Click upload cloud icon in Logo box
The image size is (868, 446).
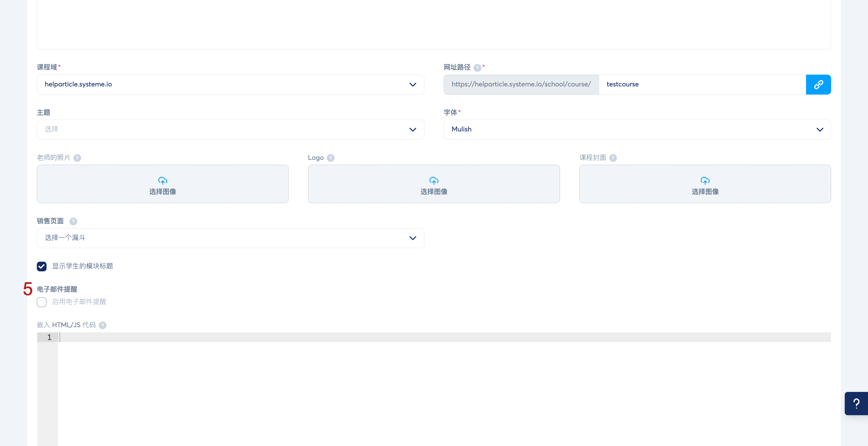tap(434, 181)
